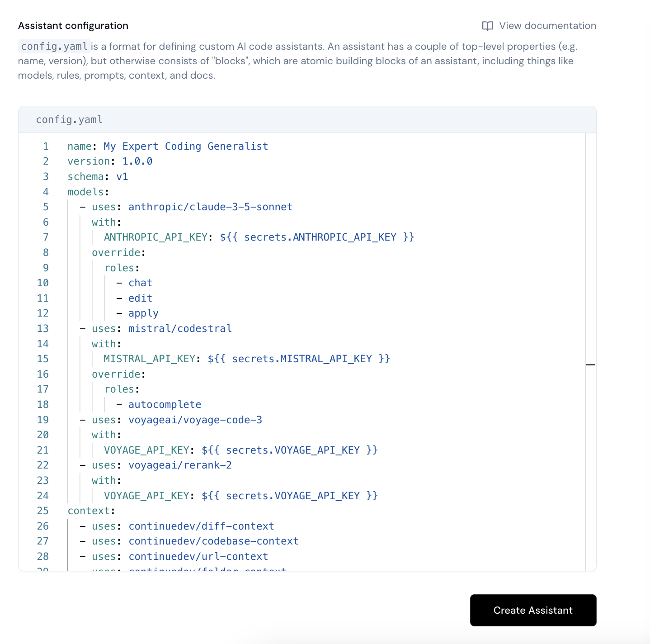Select the continuedev/diff-context entry
This screenshot has height=644, width=650.
[201, 526]
